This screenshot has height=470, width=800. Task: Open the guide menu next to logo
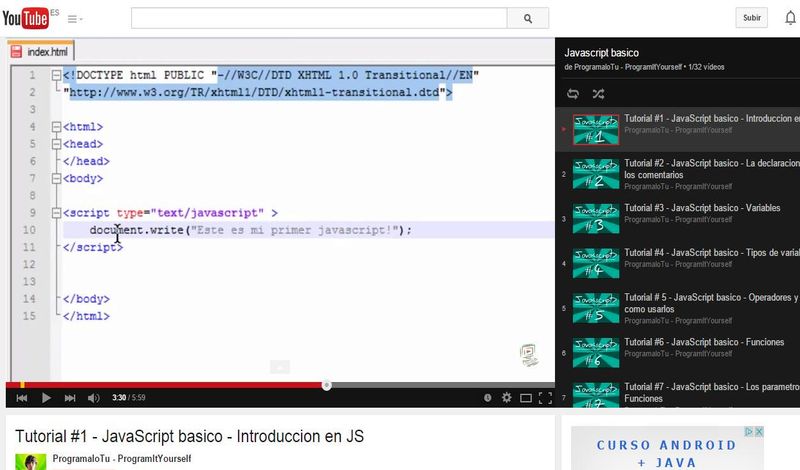click(x=75, y=19)
